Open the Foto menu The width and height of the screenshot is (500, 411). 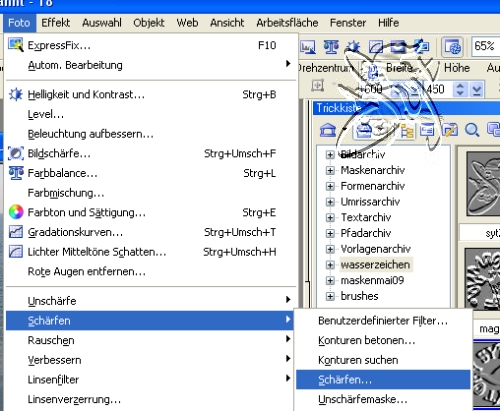(19, 23)
